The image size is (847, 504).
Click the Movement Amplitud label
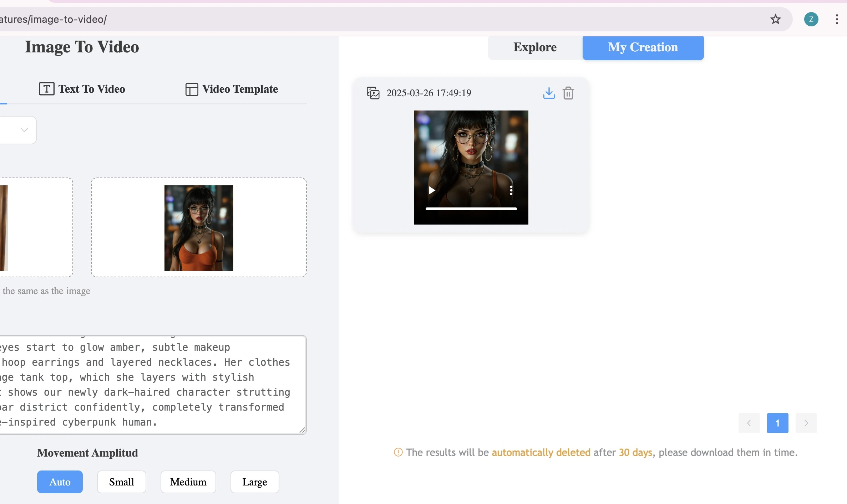click(87, 453)
